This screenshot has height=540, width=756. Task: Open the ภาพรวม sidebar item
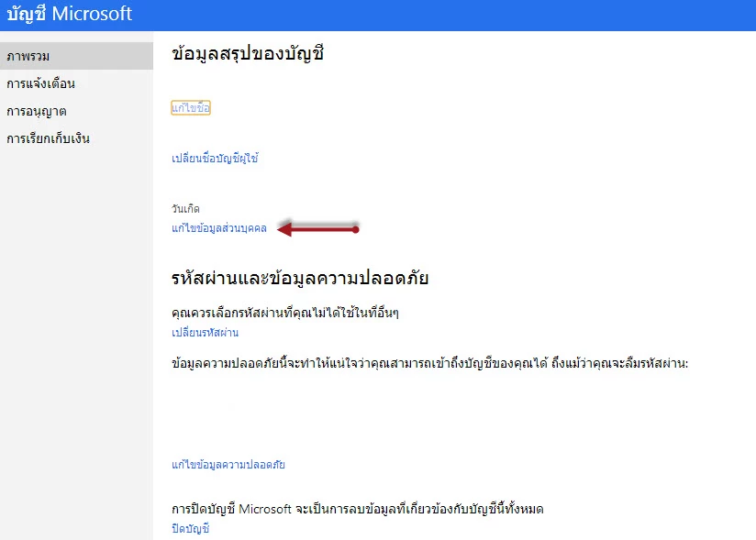76,56
